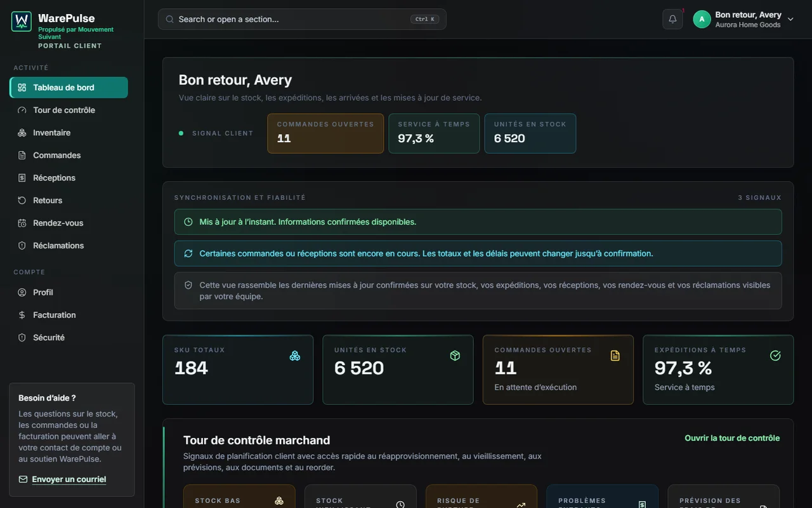Click the Commandes document icon
This screenshot has height=508, width=812.
[x=22, y=155]
